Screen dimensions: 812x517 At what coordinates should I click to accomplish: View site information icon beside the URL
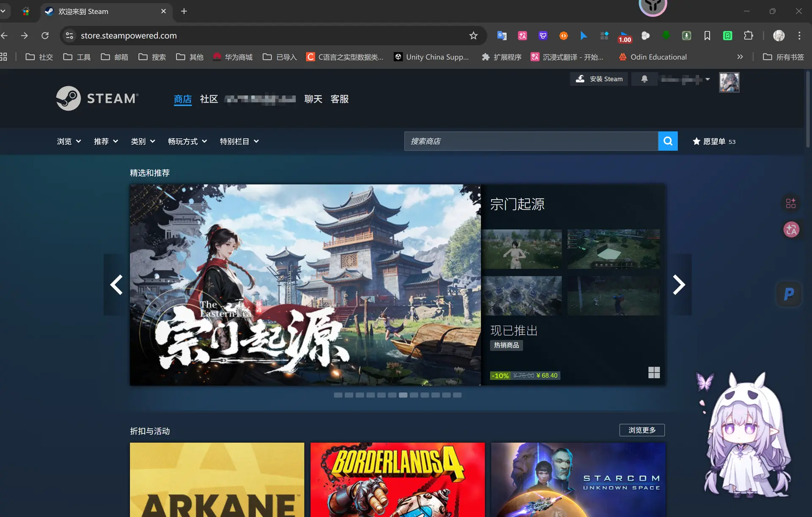[70, 36]
